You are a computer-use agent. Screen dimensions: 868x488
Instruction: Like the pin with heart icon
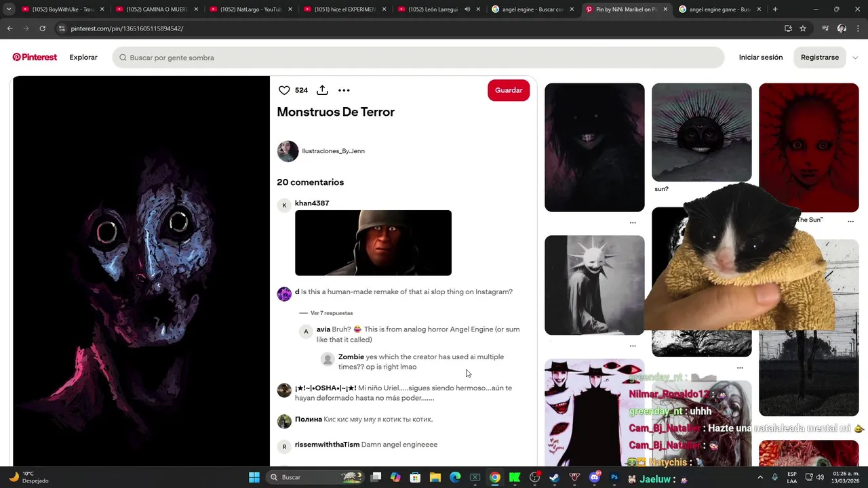pyautogui.click(x=284, y=90)
